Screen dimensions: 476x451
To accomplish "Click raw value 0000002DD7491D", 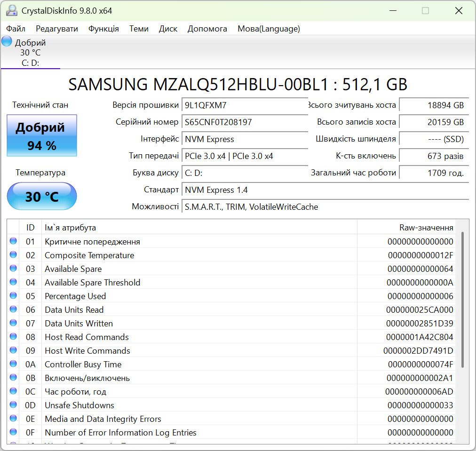I will pyautogui.click(x=418, y=351).
